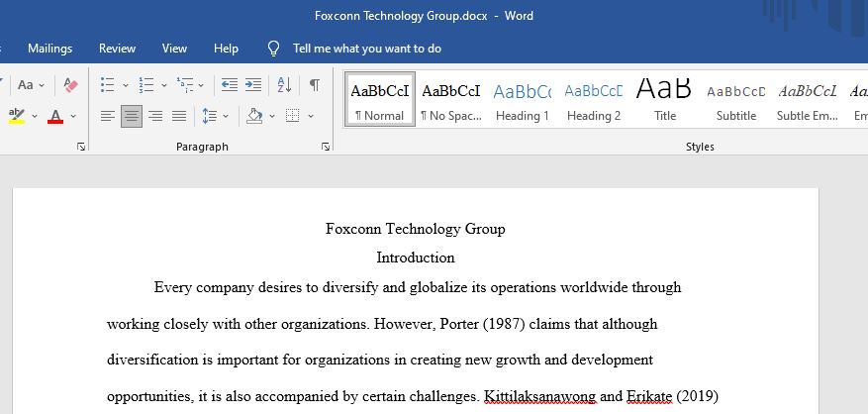Apply the Normal style
Viewport: 868px width, 414px height.
(380, 100)
